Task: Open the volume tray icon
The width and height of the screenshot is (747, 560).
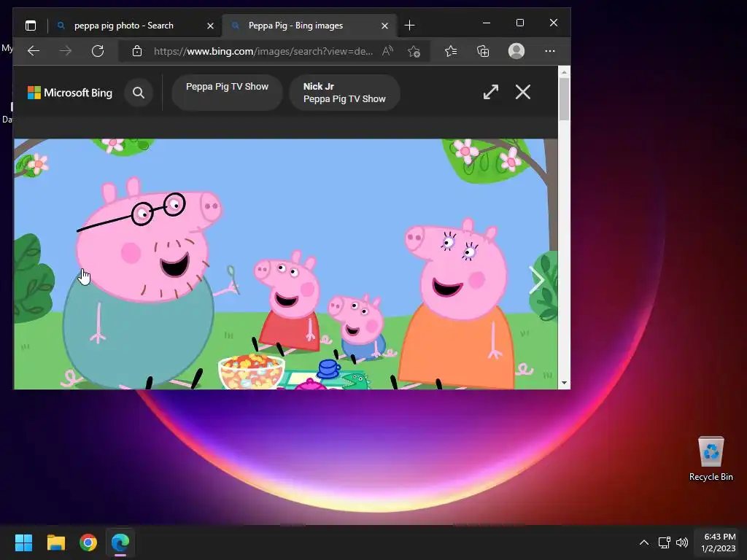Action: 682,542
